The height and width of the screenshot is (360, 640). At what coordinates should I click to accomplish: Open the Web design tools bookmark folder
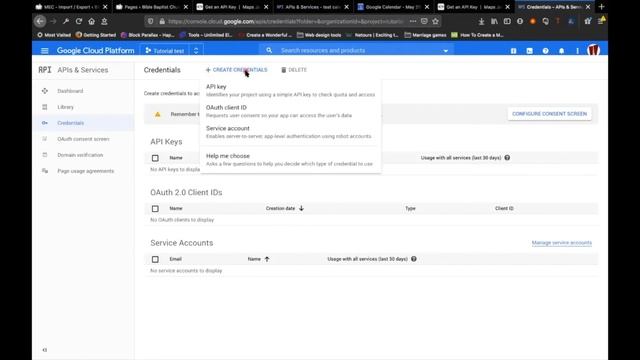point(319,35)
